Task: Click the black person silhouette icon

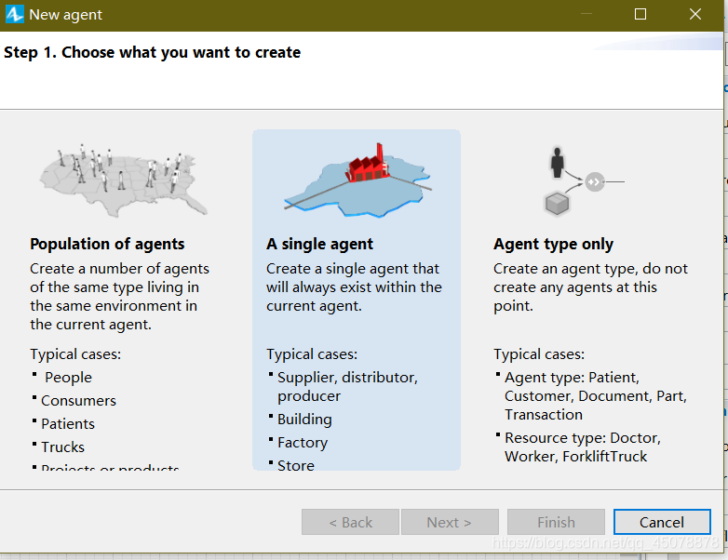Action: [558, 162]
